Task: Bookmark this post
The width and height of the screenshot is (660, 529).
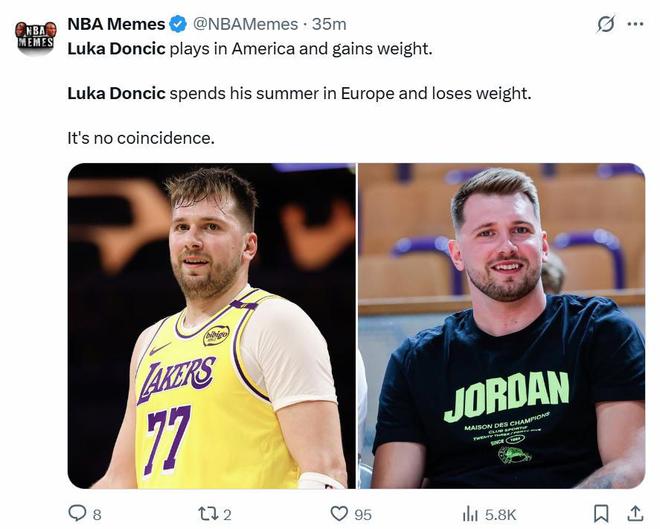Action: point(601,513)
